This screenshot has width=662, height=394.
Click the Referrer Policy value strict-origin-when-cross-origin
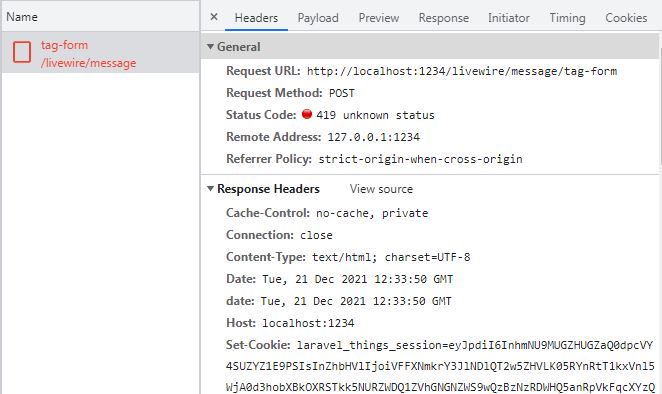pos(421,159)
